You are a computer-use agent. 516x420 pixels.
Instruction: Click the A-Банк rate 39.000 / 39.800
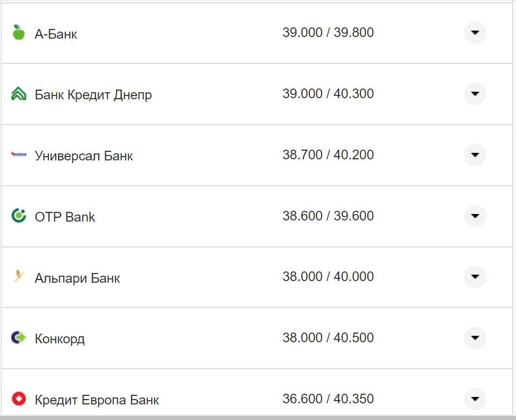click(328, 33)
